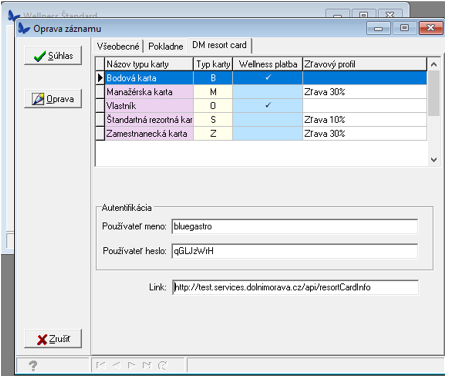Click card type cell M
451x379 pixels.
(x=213, y=92)
